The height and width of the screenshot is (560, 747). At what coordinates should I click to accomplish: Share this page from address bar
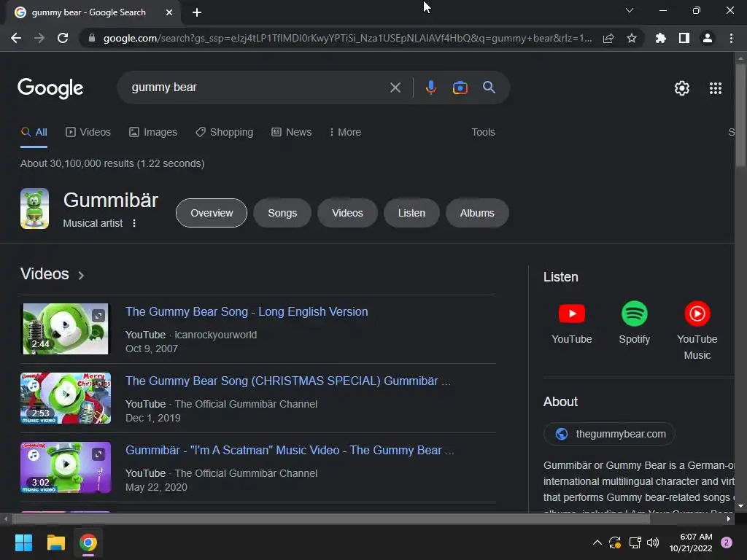tap(608, 38)
